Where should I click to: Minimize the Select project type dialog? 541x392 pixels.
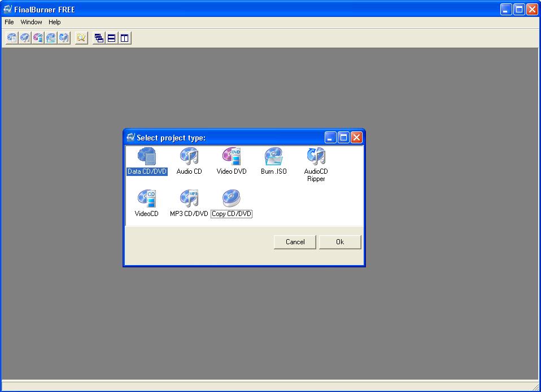coord(330,138)
